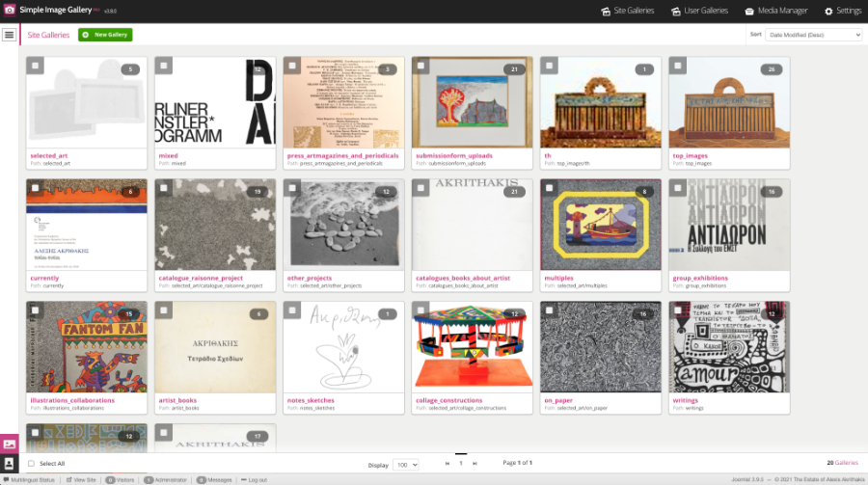
Task: Click the count badge on catalogue_raisonne_project
Action: click(258, 192)
